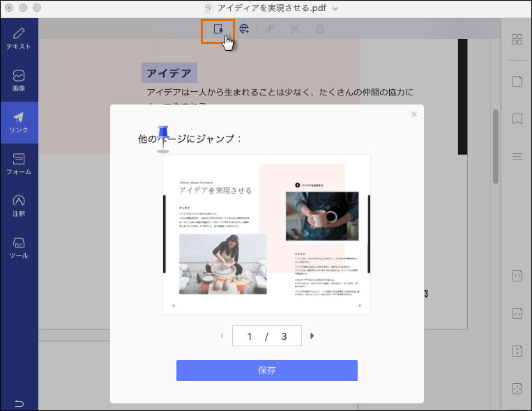
Task: Open the フォーム (Form) tool in sidebar
Action: click(x=19, y=164)
